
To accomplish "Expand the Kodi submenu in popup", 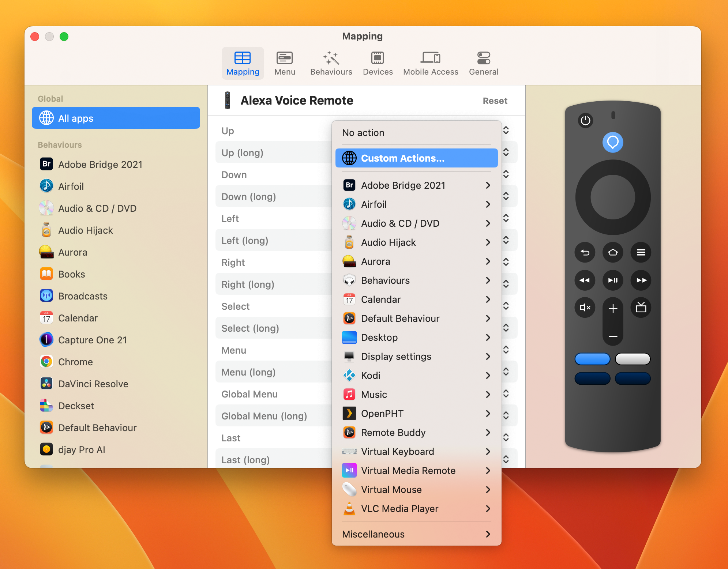I will (x=416, y=375).
